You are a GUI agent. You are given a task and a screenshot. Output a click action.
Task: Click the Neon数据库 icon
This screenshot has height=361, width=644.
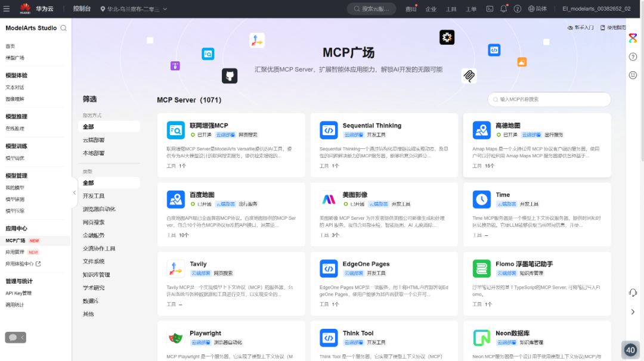coord(482,337)
